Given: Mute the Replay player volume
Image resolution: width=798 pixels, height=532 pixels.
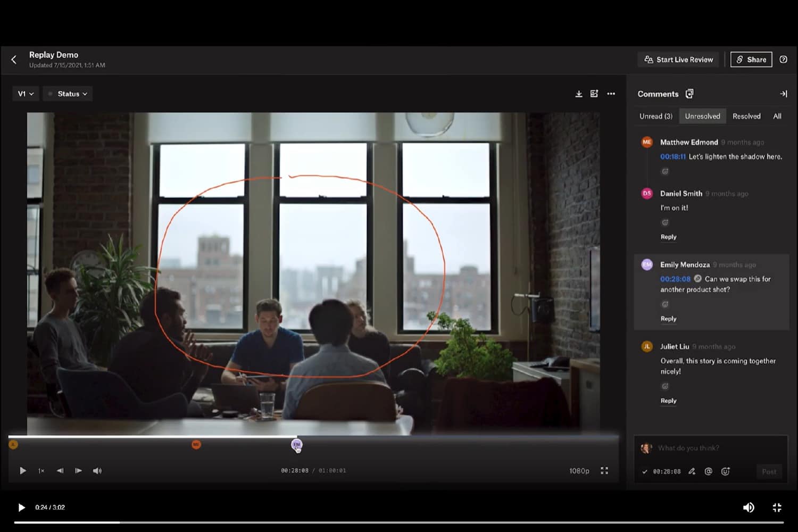Looking at the screenshot, I should tap(97, 471).
